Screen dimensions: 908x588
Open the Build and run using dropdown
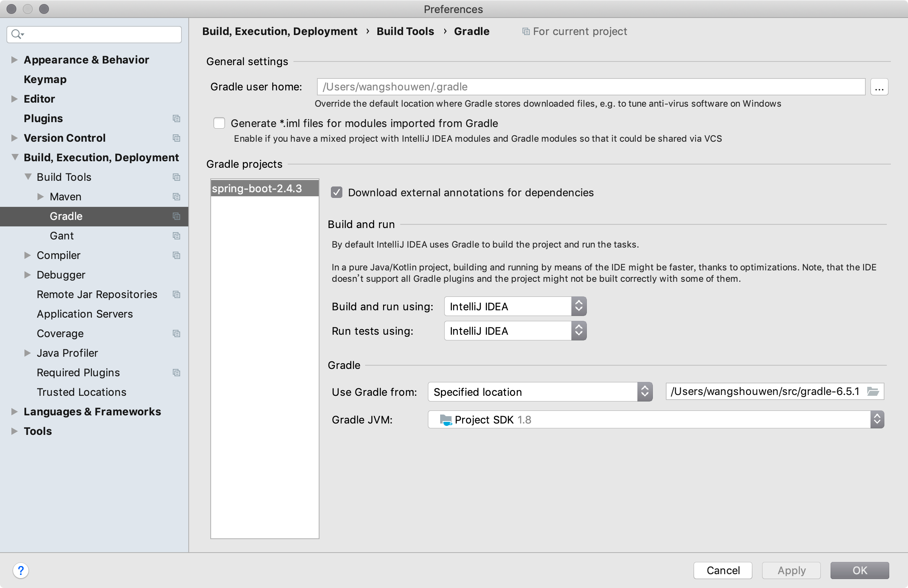(515, 307)
